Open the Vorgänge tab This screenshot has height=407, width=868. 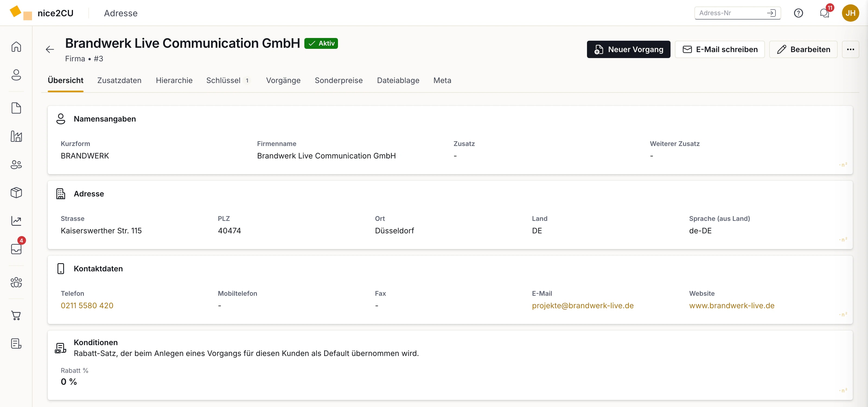point(283,81)
